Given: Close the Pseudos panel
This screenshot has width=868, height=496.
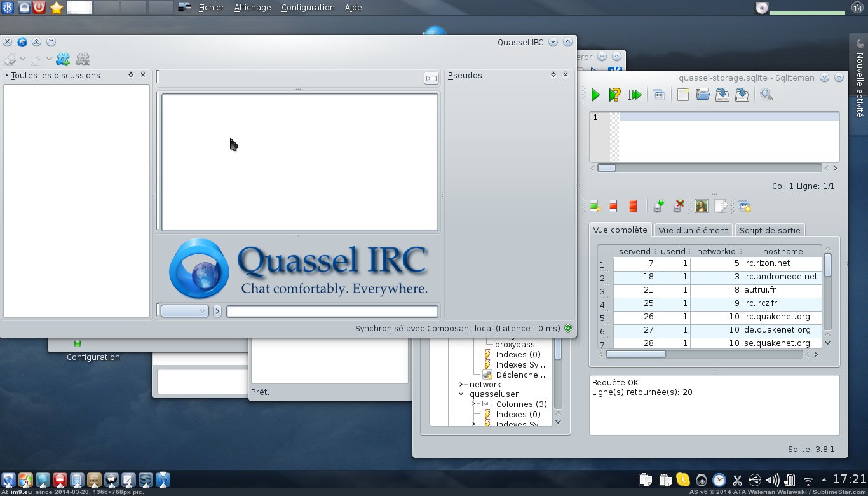Looking at the screenshot, I should [x=566, y=75].
